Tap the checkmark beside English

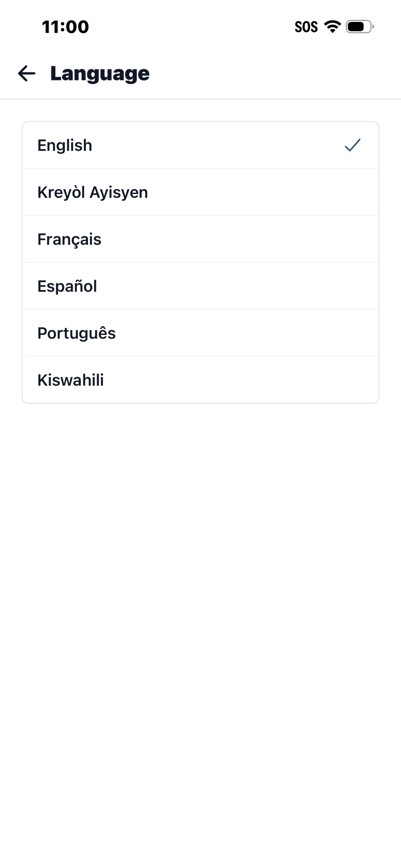tap(353, 145)
